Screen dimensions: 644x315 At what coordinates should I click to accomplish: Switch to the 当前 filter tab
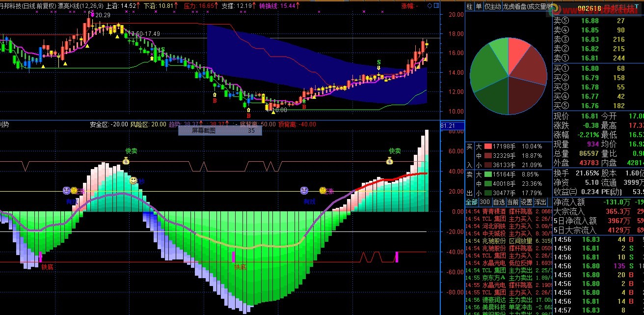[512, 201]
